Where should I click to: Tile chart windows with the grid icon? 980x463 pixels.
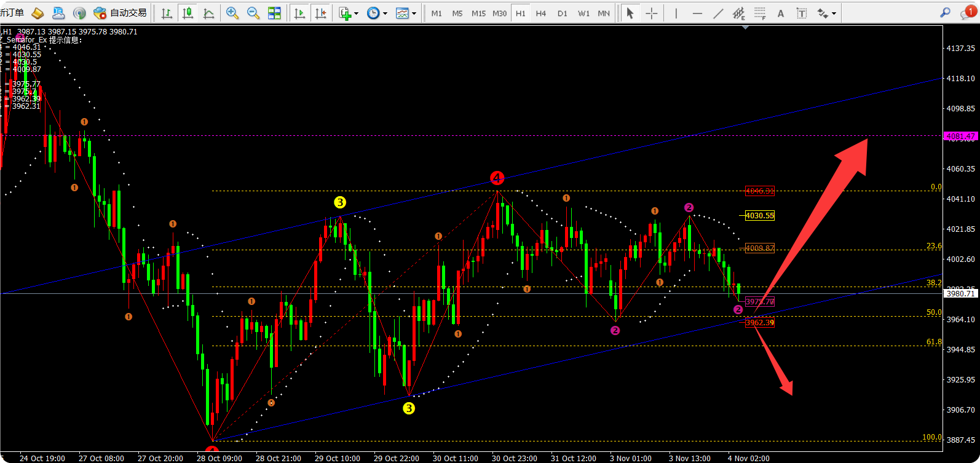[x=274, y=13]
